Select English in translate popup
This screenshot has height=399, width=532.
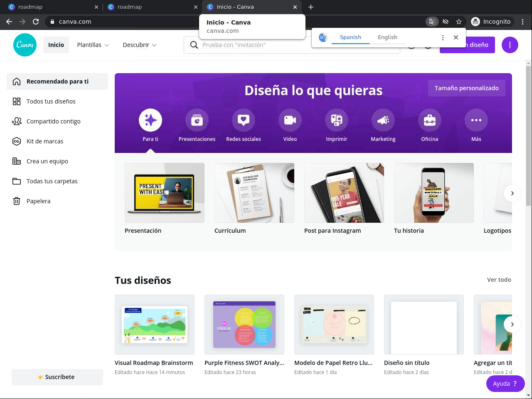point(387,37)
